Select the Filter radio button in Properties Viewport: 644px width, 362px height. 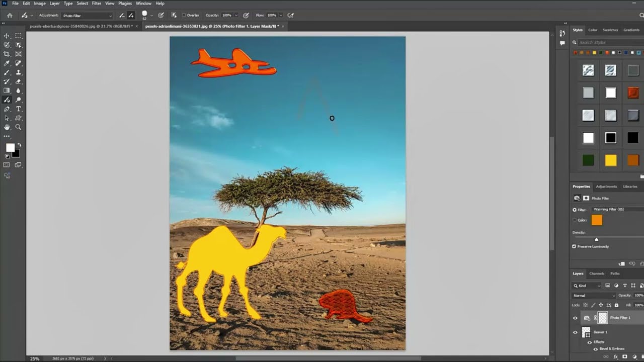(575, 210)
